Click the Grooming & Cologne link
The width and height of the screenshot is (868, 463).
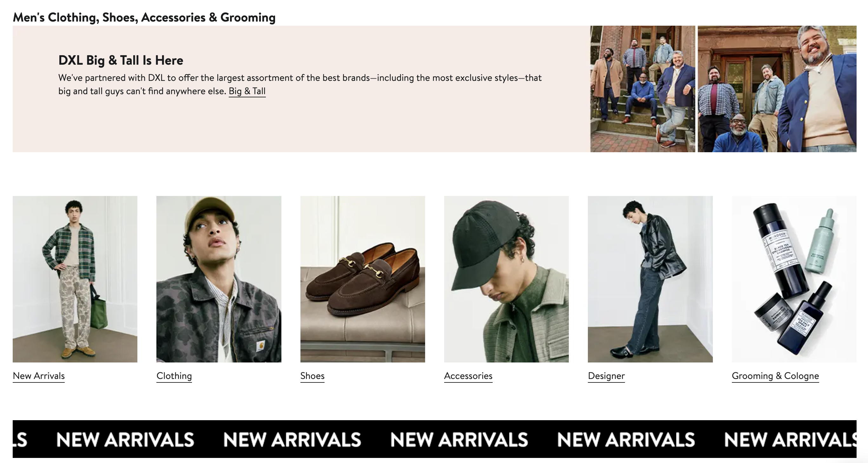[775, 376]
